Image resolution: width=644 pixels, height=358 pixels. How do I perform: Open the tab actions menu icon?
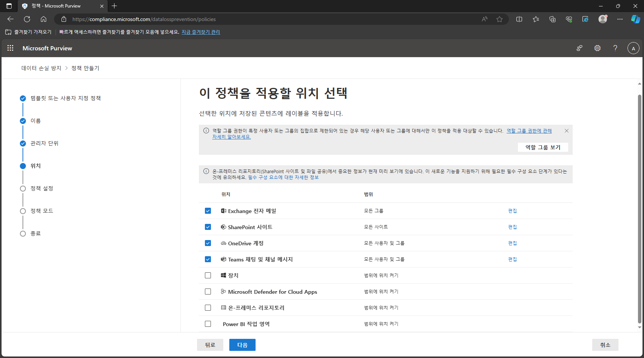[9, 6]
